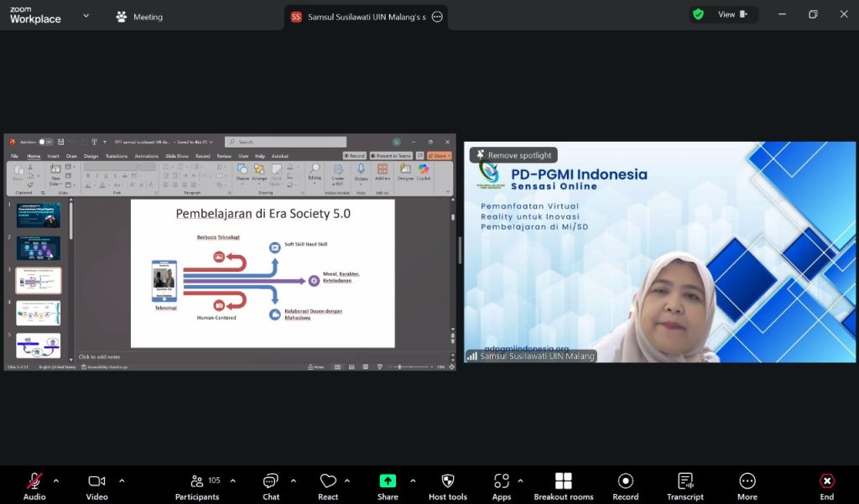Expand the Audio options caret
859x504 pixels.
click(56, 481)
